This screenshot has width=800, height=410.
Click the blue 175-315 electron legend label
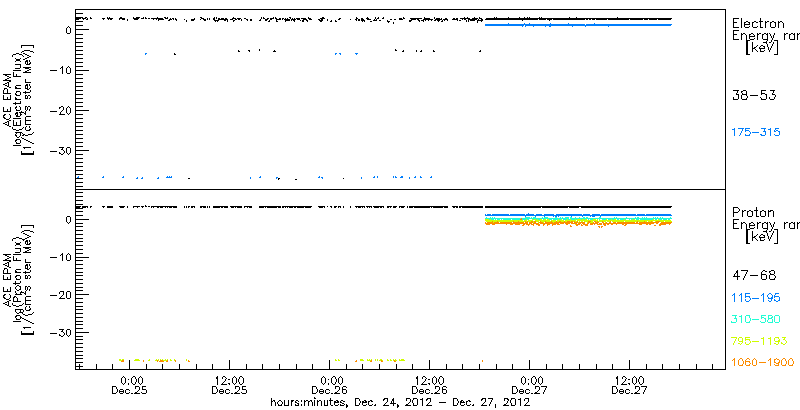756,133
